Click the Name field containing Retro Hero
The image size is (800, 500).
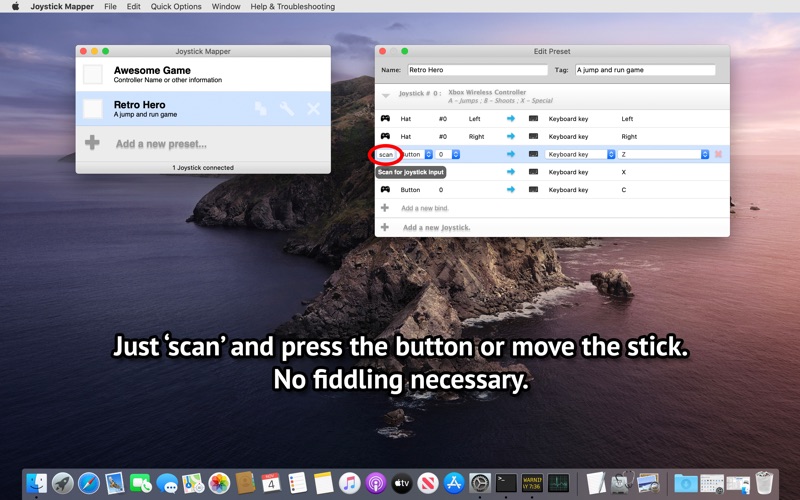(x=478, y=70)
